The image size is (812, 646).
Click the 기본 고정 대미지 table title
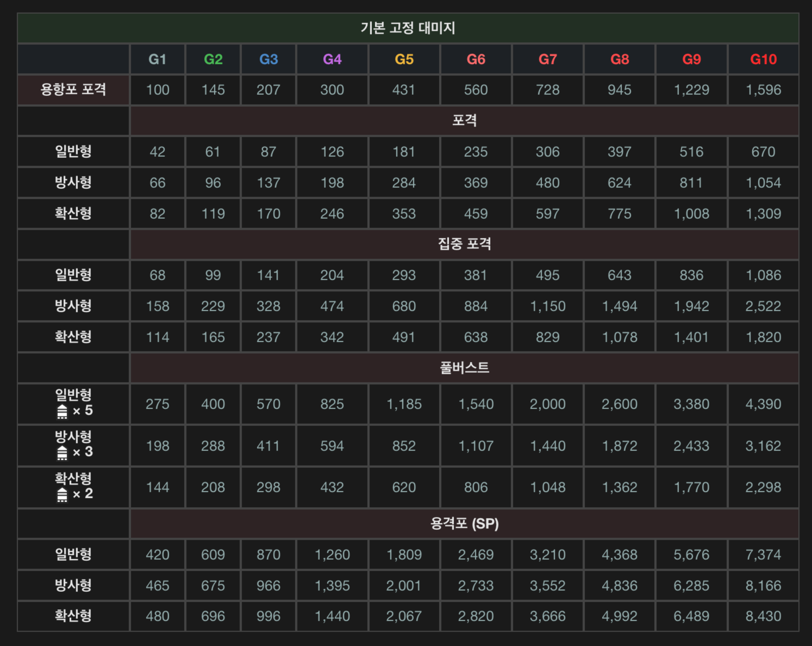[408, 28]
